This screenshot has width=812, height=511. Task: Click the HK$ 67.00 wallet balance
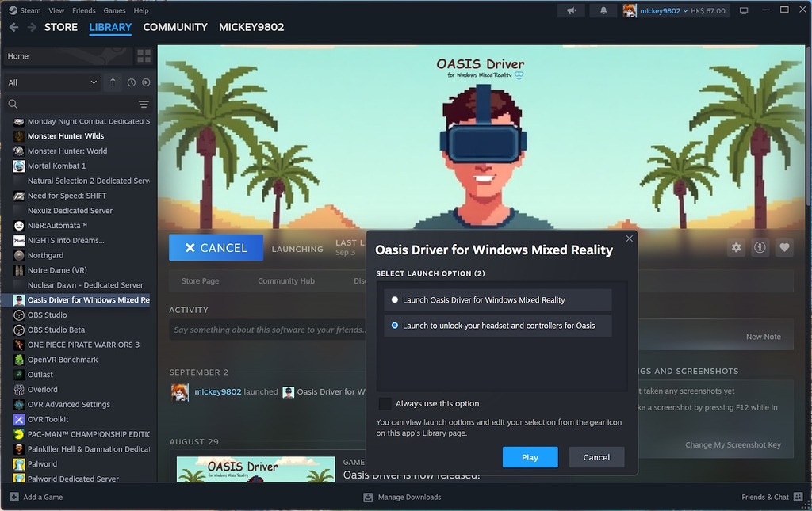pyautogui.click(x=708, y=11)
